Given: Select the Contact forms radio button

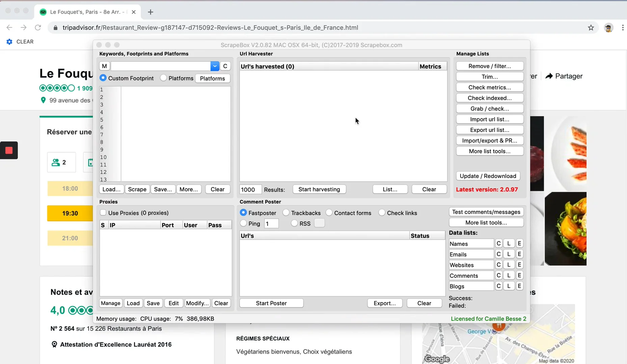Looking at the screenshot, I should [x=329, y=213].
